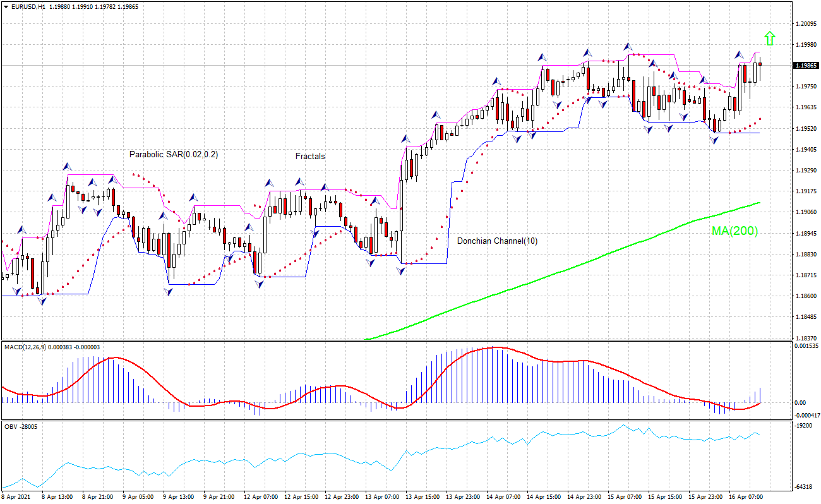Click the 14 Apr 15:00 time label

[543, 496]
